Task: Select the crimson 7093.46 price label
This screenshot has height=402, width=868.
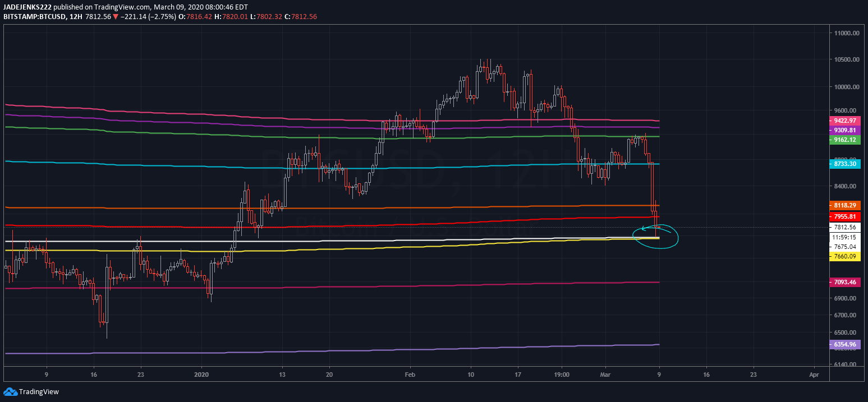Action: coord(844,282)
